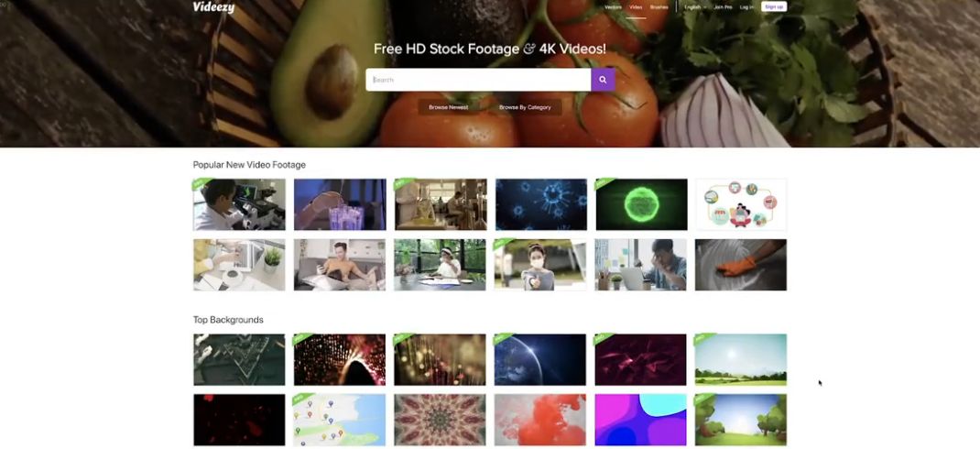Open the masked person at table thumbnail

point(441,265)
